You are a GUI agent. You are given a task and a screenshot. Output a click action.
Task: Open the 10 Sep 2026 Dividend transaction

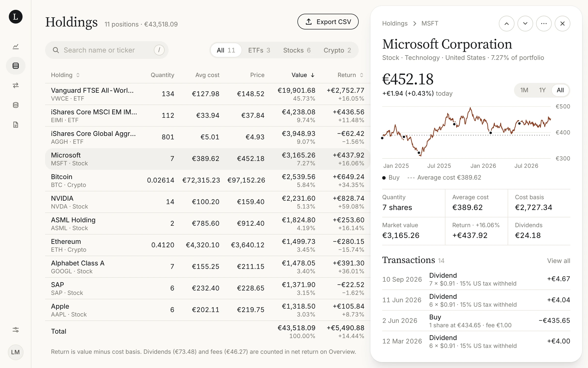(x=476, y=279)
